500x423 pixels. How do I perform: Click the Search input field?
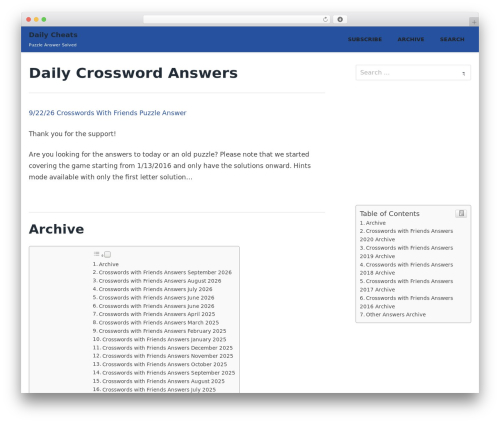[413, 73]
